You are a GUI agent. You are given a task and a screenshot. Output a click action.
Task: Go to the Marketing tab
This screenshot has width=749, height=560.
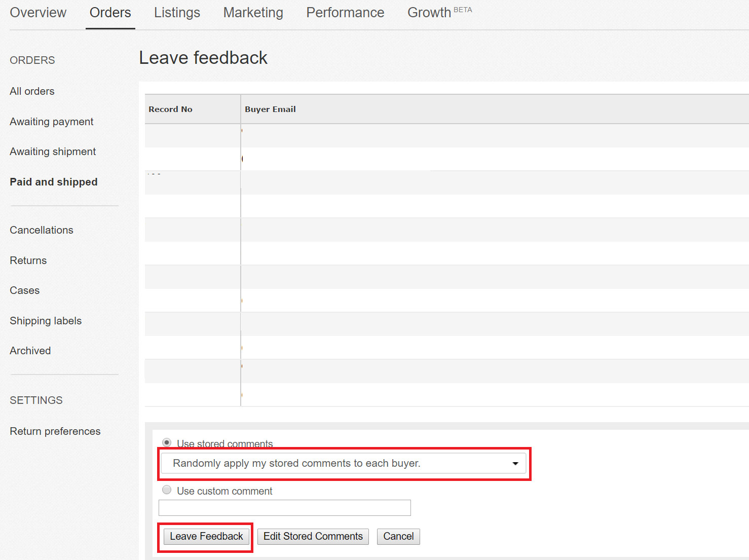point(253,13)
